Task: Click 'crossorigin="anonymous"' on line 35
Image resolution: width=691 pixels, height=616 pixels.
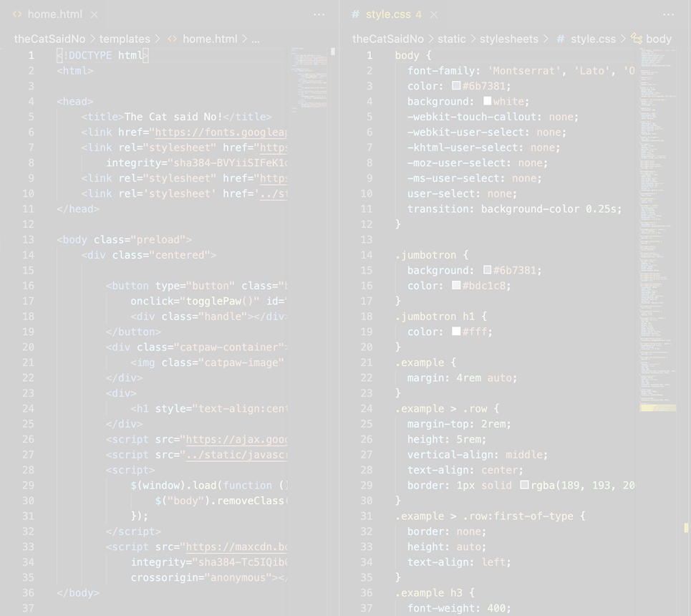Action: [201, 577]
